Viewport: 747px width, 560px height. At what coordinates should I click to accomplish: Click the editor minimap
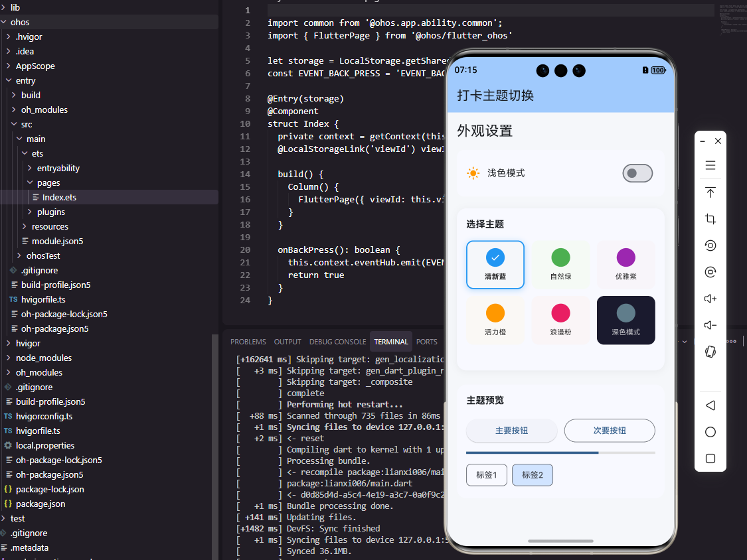point(732,21)
